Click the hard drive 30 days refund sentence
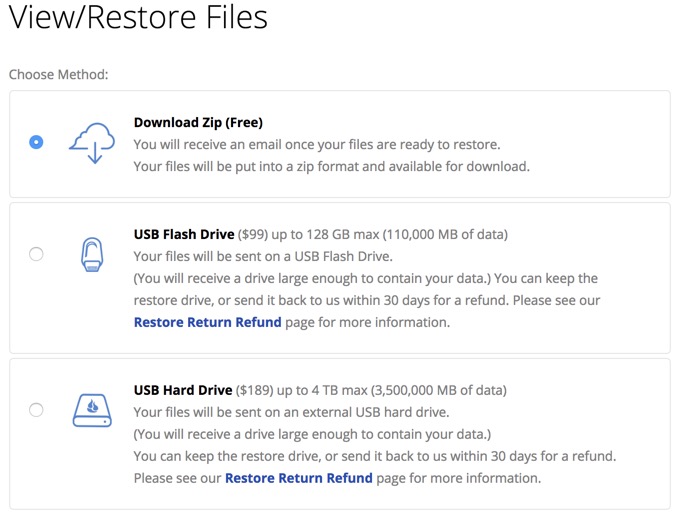This screenshot has height=514, width=674. tap(375, 456)
